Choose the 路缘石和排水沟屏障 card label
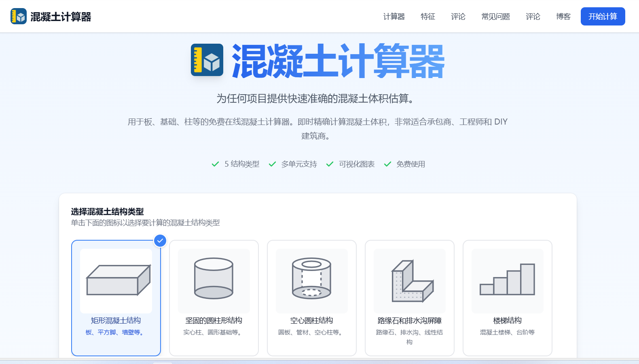The width and height of the screenshot is (639, 364). pos(410,320)
